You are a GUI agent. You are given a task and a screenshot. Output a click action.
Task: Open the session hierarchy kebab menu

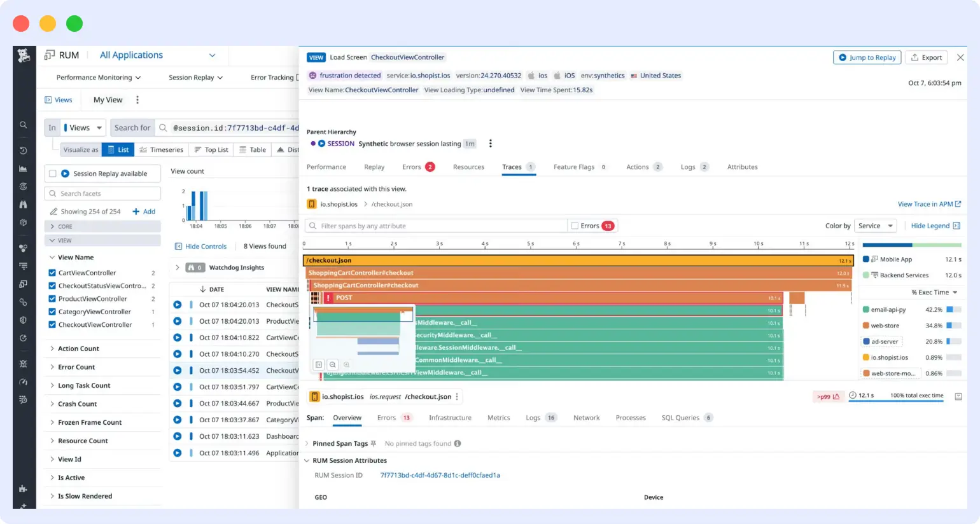[x=490, y=144]
